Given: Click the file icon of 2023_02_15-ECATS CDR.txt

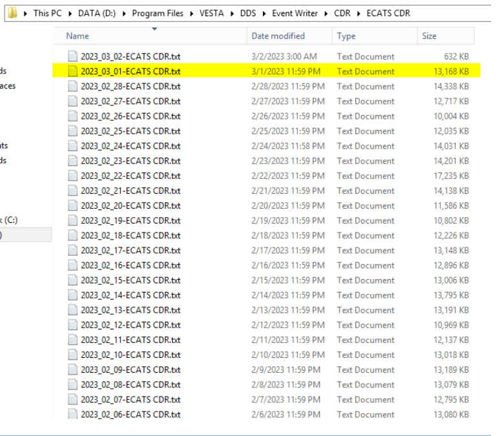Looking at the screenshot, I should click(72, 280).
